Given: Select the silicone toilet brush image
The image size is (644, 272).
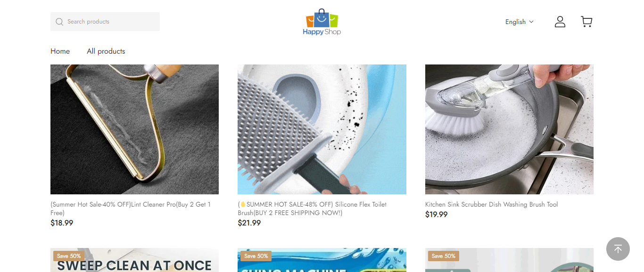Looking at the screenshot, I should [x=322, y=129].
